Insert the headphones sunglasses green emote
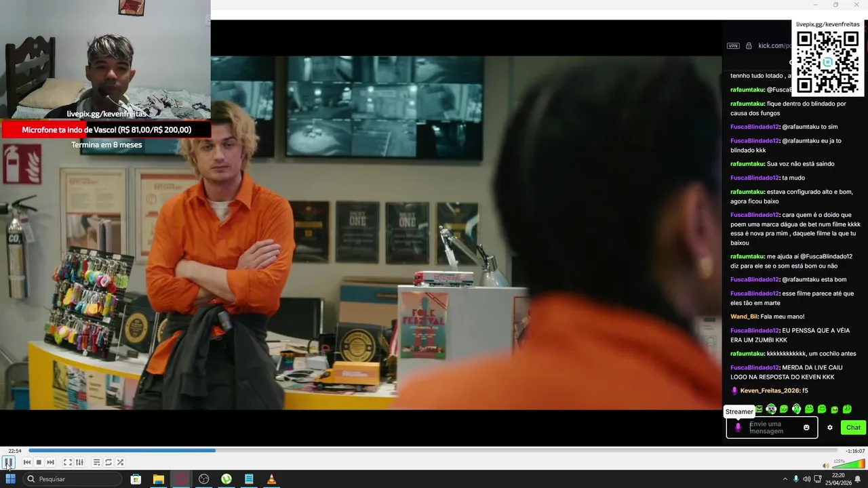 click(x=771, y=409)
